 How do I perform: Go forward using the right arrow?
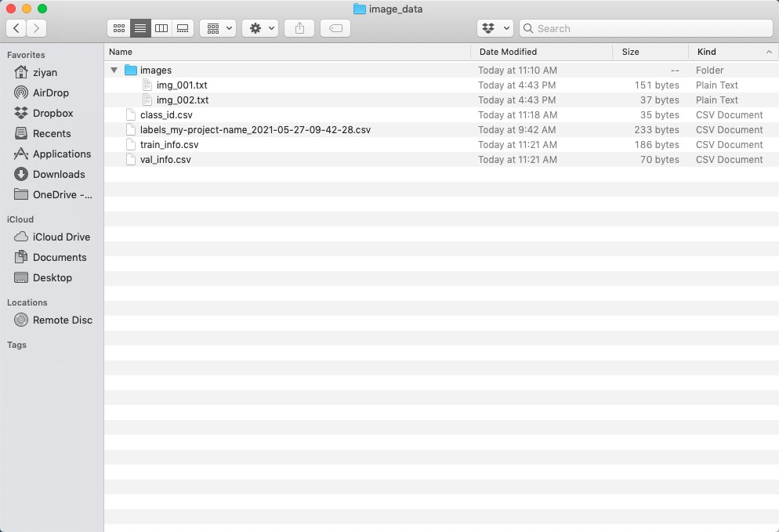click(x=36, y=28)
